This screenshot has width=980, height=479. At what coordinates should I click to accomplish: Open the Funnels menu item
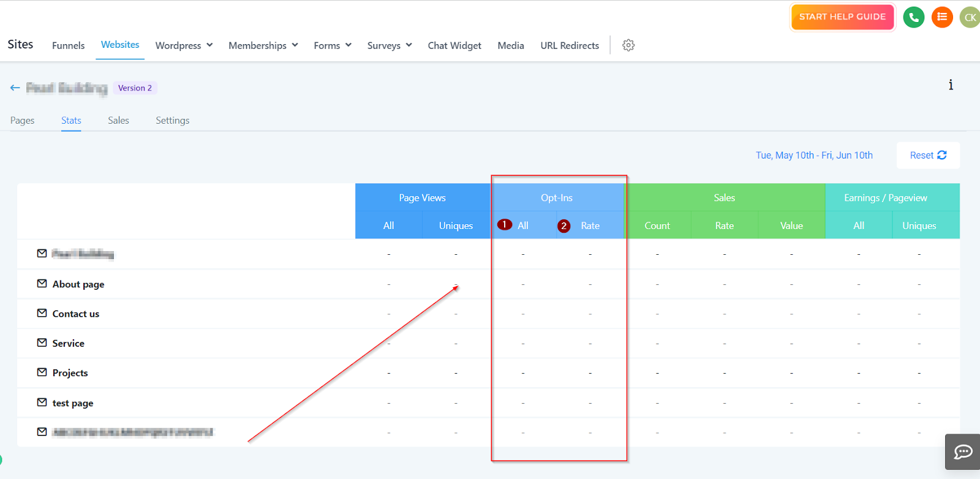pyautogui.click(x=68, y=45)
